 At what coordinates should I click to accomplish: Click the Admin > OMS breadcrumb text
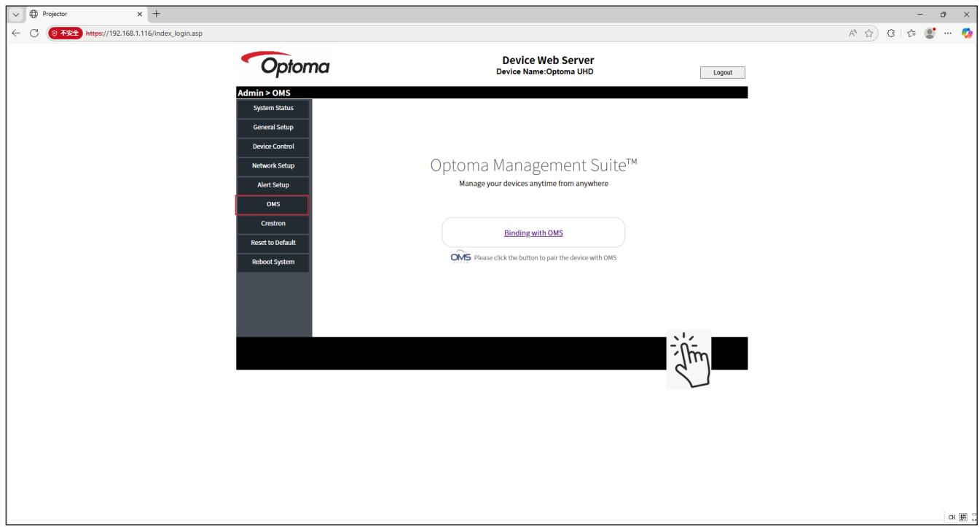coord(264,93)
